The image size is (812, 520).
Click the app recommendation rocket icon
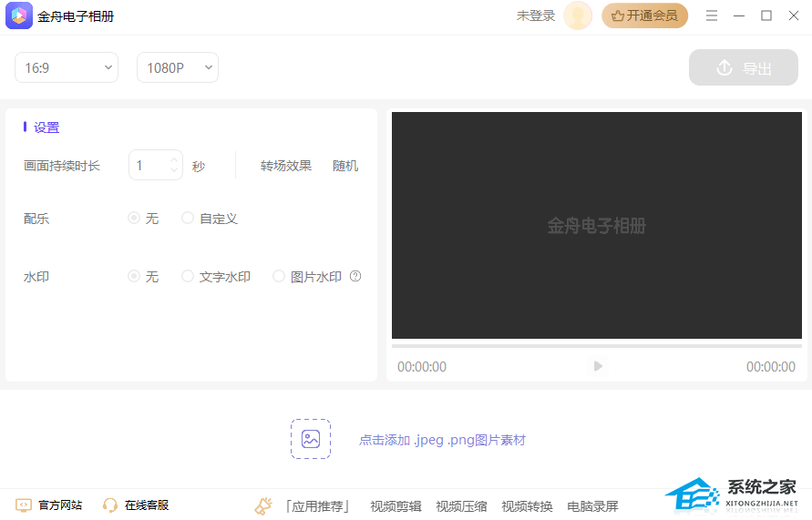263,505
